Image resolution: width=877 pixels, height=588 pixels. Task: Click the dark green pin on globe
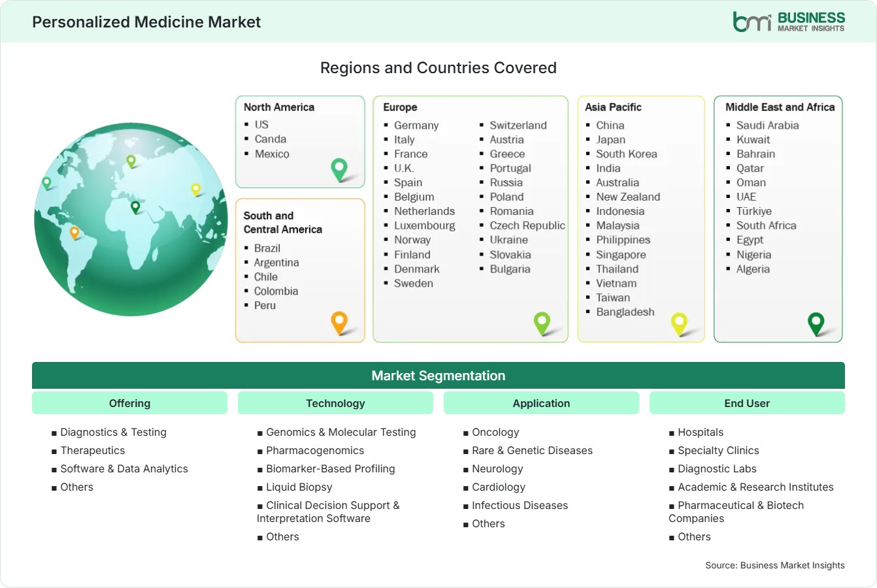[135, 207]
